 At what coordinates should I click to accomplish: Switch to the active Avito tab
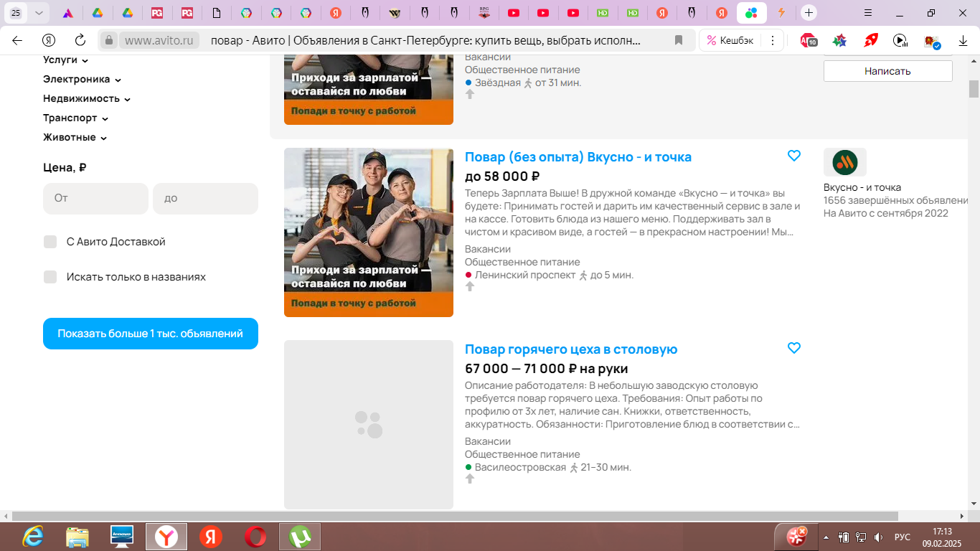point(751,13)
